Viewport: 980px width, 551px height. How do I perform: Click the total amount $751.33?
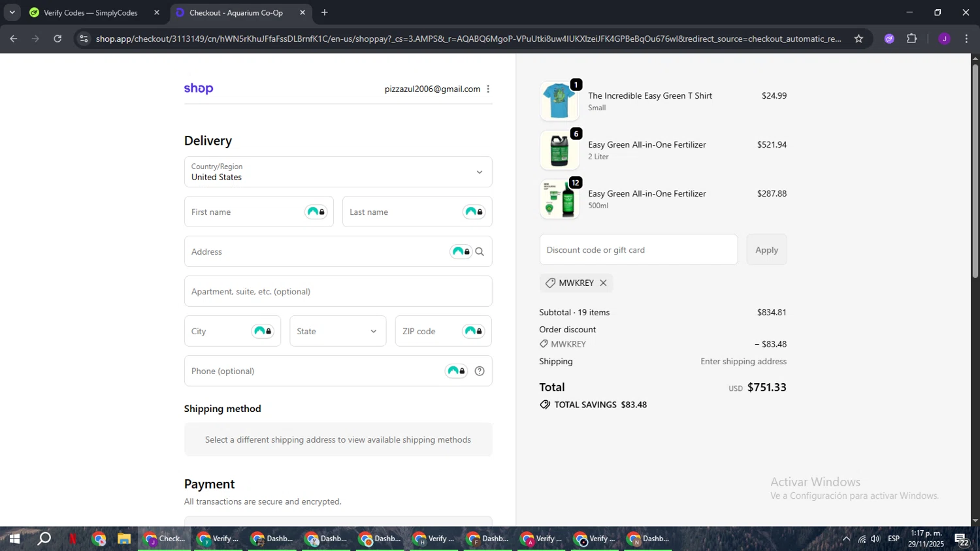coord(767,387)
